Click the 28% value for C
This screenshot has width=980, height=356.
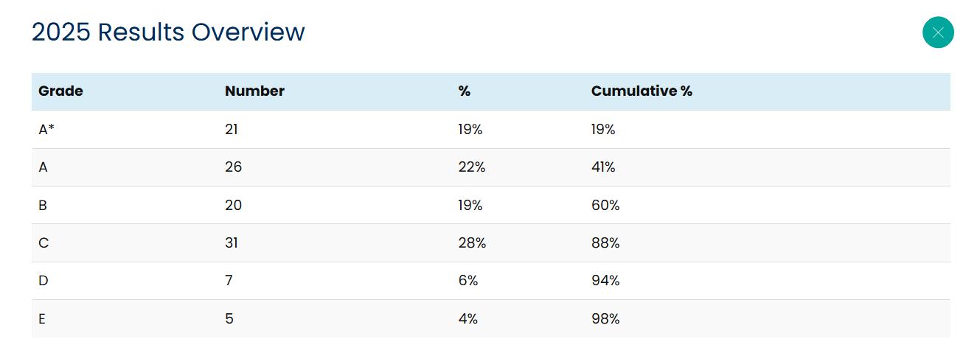pos(472,243)
